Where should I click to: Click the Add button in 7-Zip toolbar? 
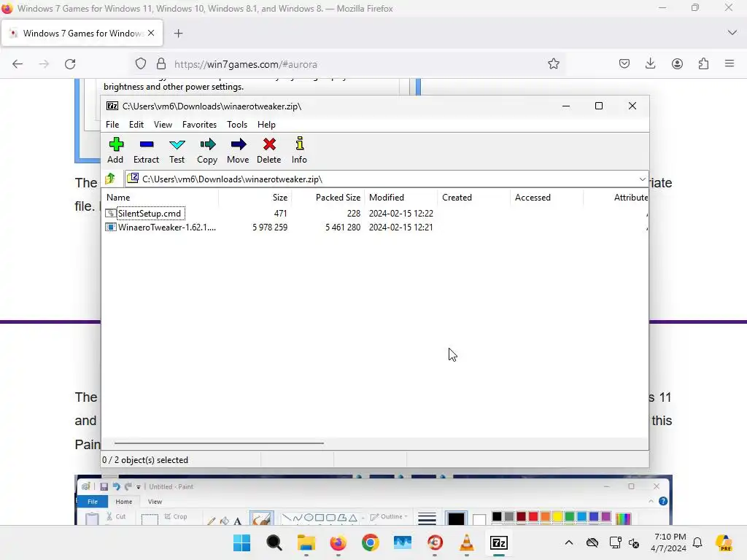point(115,150)
